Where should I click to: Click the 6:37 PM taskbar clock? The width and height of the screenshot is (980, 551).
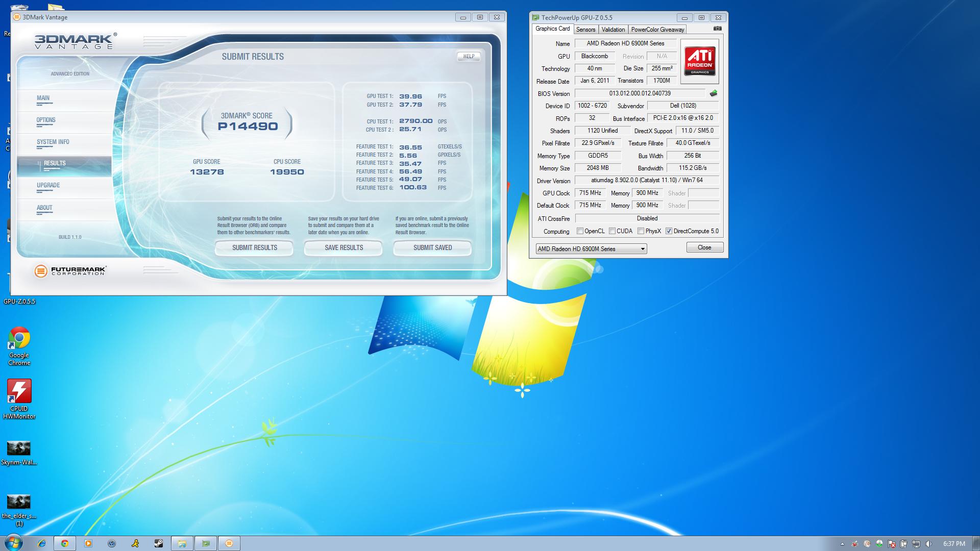coord(954,544)
